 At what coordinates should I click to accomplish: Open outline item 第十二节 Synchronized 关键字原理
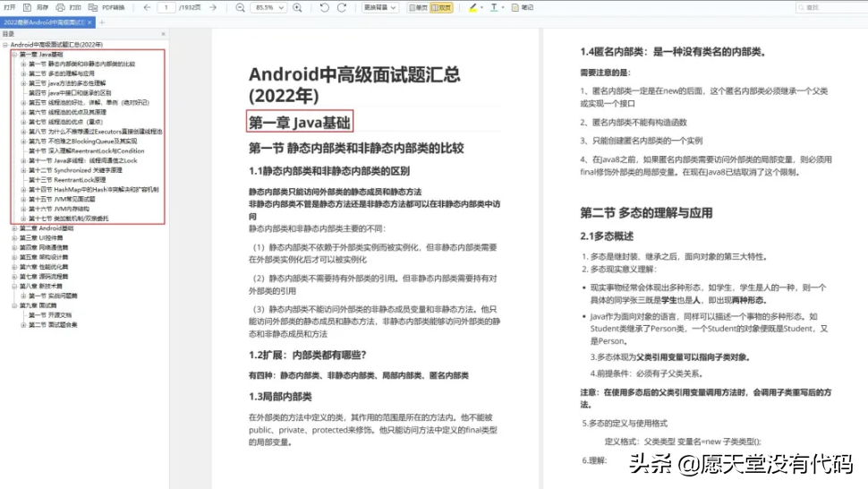(75, 170)
